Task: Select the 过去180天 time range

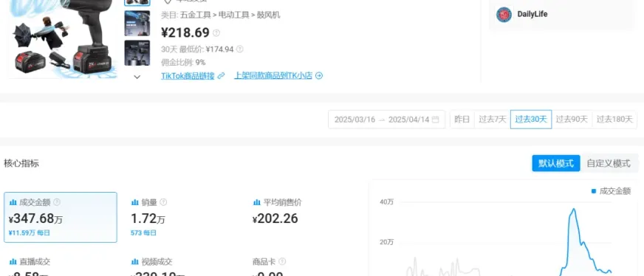Action: pos(614,120)
